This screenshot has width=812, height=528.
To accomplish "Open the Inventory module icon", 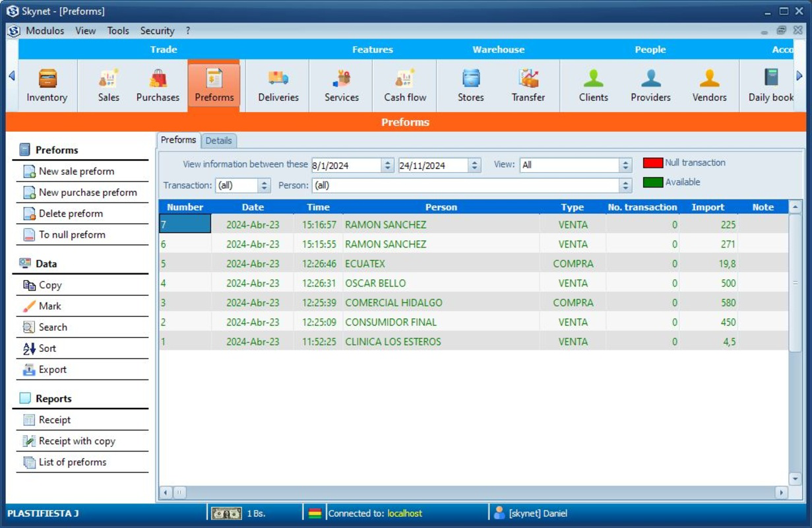I will point(47,86).
